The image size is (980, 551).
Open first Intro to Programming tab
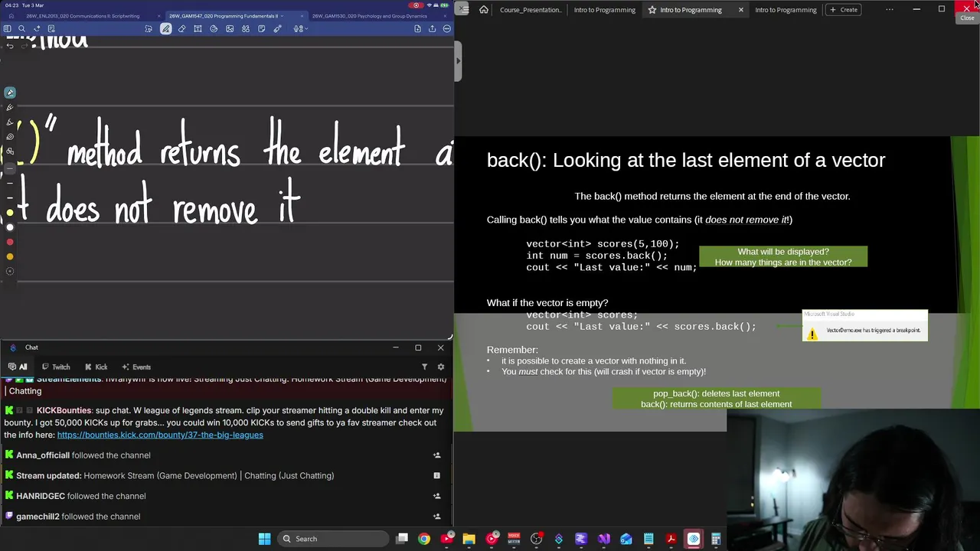click(604, 9)
